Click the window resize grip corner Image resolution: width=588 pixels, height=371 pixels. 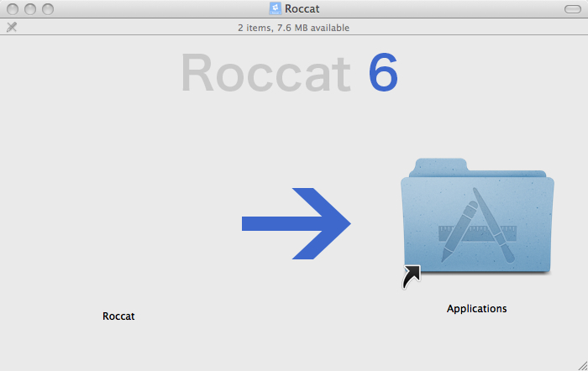(x=583, y=366)
